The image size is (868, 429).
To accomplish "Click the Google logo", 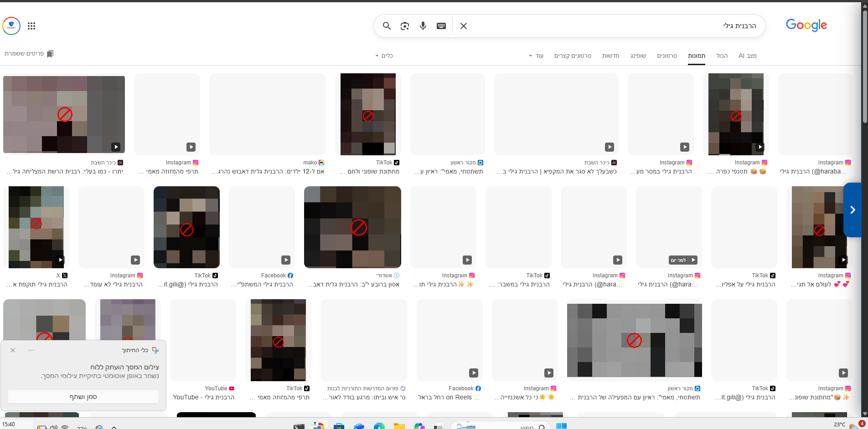I will pos(806,26).
